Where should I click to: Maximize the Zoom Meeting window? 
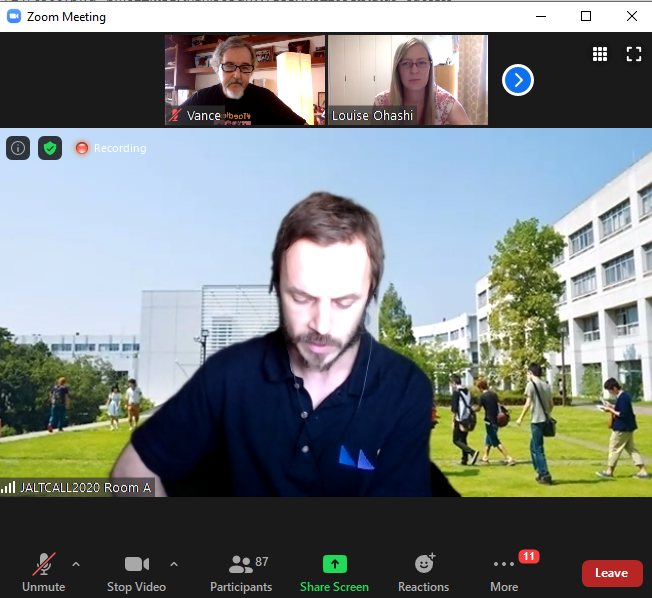(586, 16)
